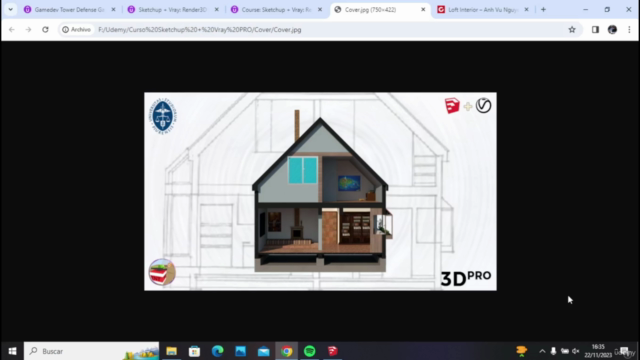Viewport: 640px width, 360px height.
Task: Open Chrome side panel
Action: (x=595, y=29)
